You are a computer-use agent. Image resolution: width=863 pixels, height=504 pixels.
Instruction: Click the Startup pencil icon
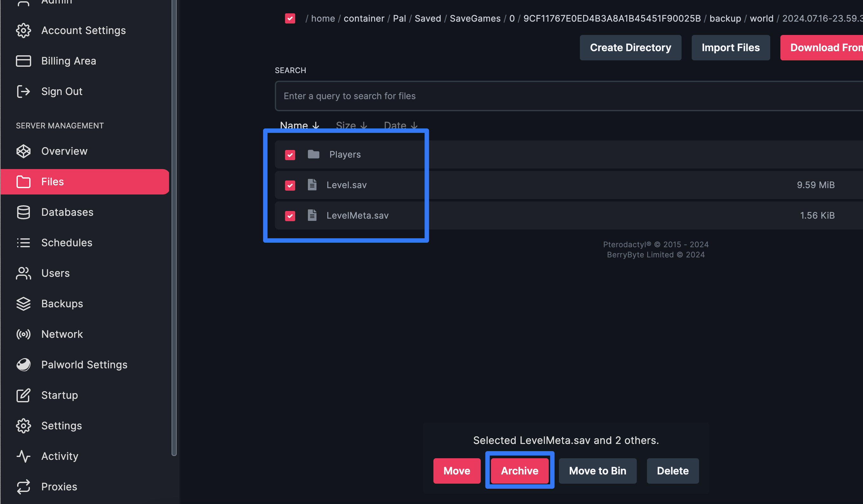(x=23, y=395)
